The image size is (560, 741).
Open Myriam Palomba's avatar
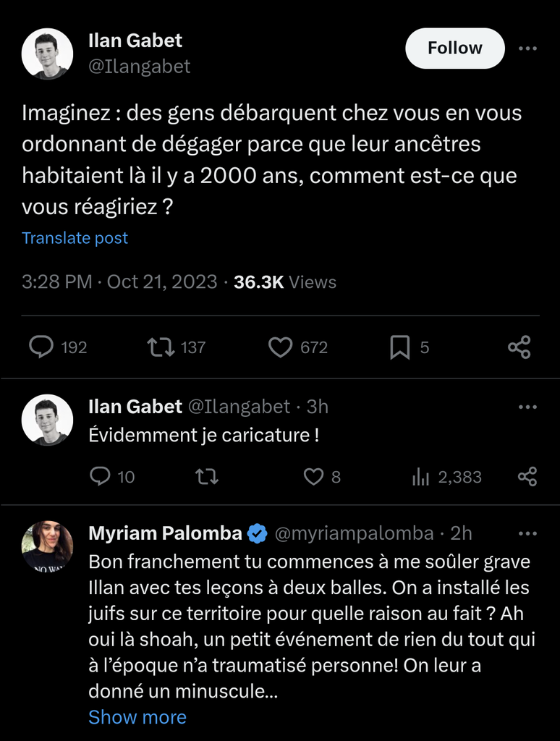(47, 545)
